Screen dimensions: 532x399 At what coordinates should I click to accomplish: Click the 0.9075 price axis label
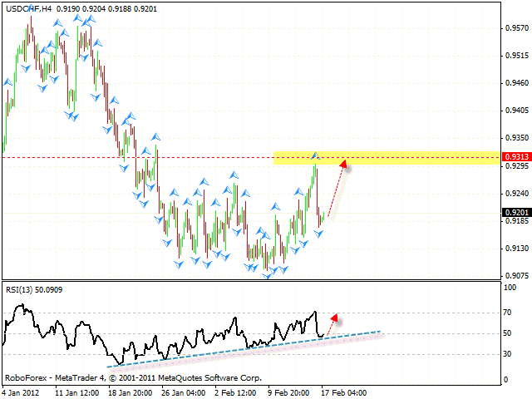pos(515,276)
